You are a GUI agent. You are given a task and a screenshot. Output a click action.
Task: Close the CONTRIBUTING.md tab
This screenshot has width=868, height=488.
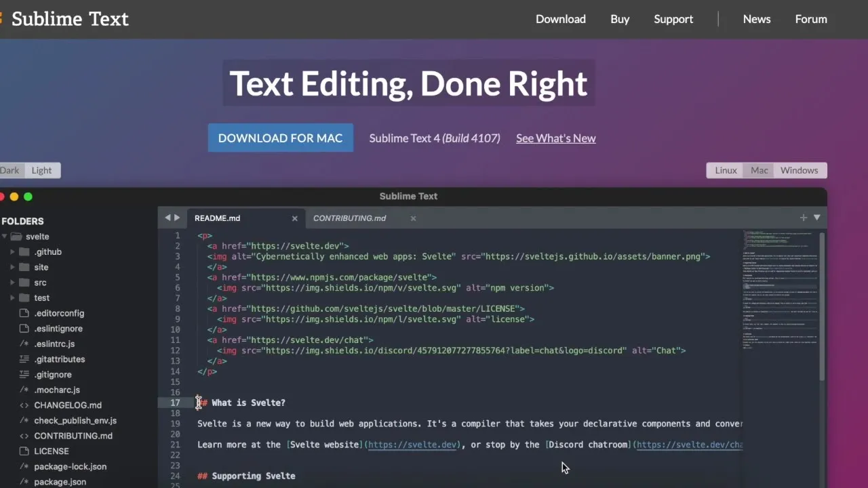(x=413, y=218)
